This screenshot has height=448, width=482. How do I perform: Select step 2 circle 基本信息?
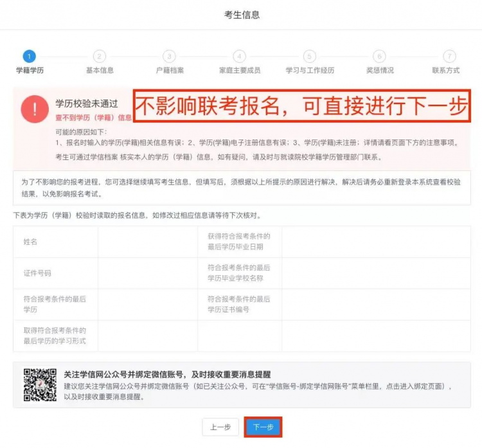(x=99, y=57)
